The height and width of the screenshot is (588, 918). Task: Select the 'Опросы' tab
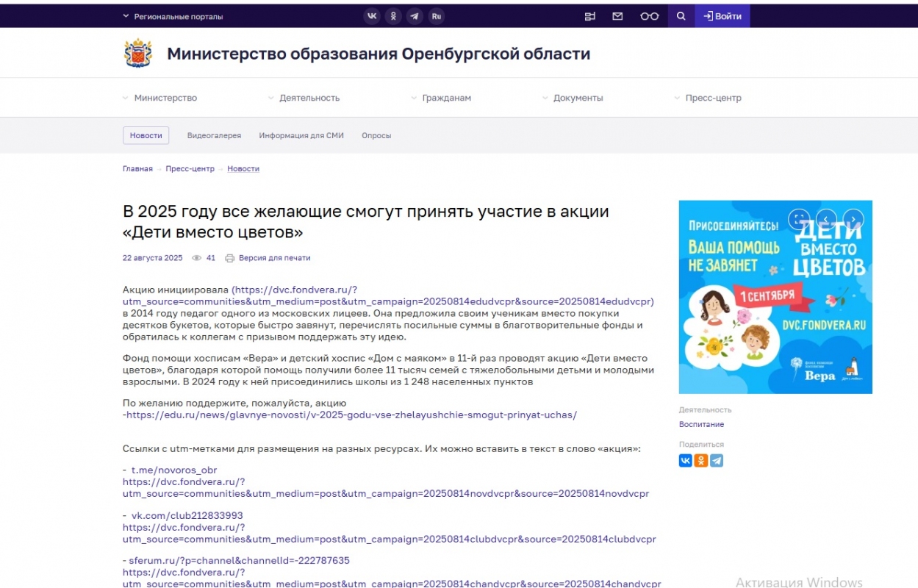(x=376, y=136)
